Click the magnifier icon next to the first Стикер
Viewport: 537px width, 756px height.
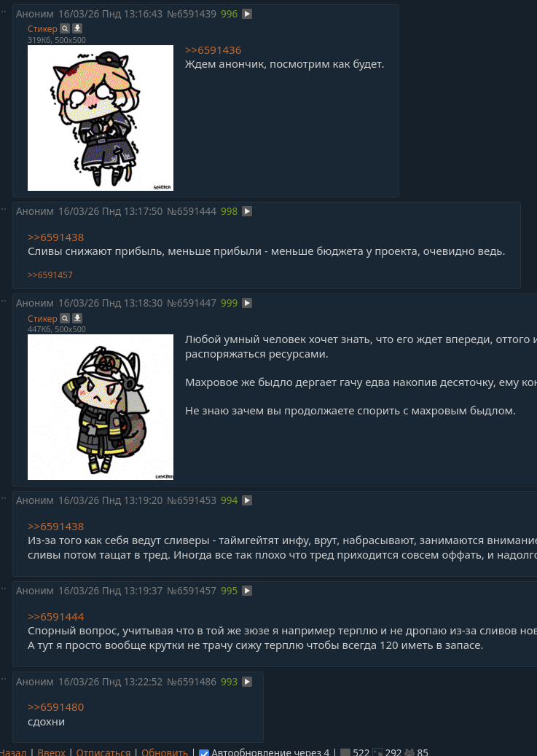[x=65, y=28]
